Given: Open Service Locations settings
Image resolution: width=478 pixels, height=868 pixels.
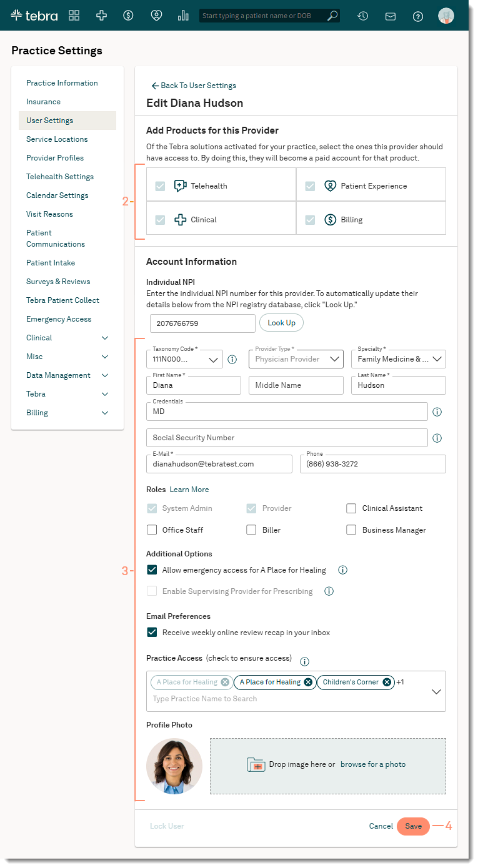Looking at the screenshot, I should pos(57,139).
